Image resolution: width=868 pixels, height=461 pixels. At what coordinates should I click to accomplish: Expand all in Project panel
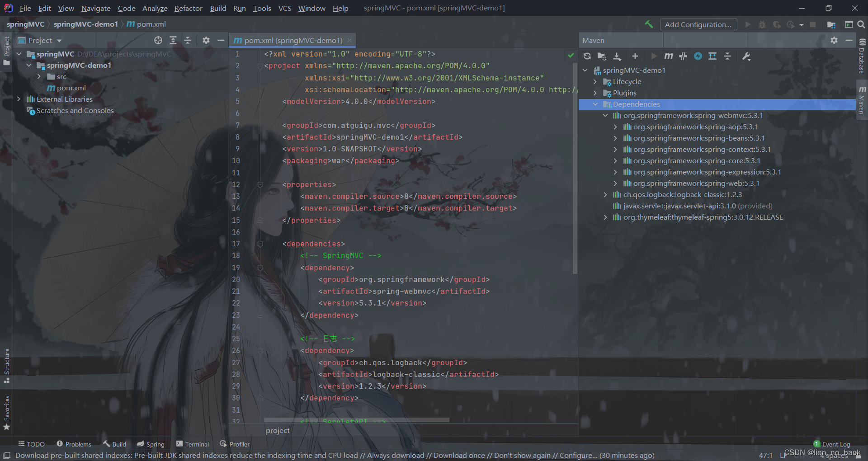click(173, 40)
